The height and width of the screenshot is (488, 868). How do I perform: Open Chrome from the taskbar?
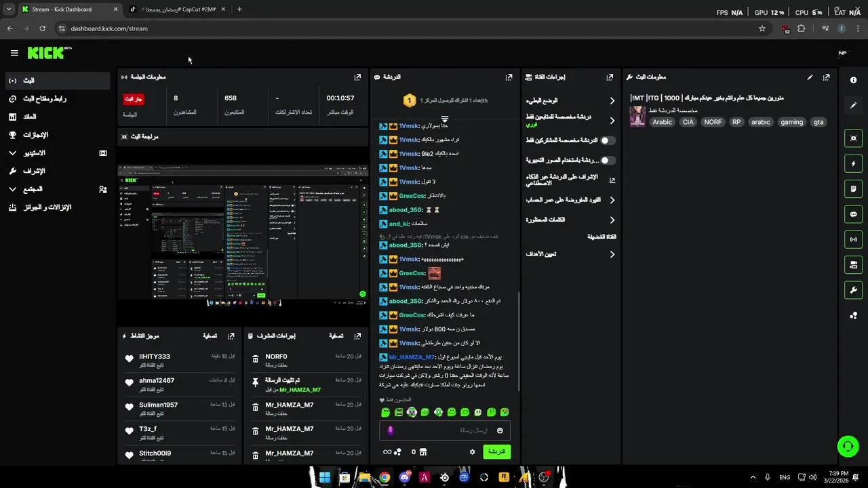384,477
